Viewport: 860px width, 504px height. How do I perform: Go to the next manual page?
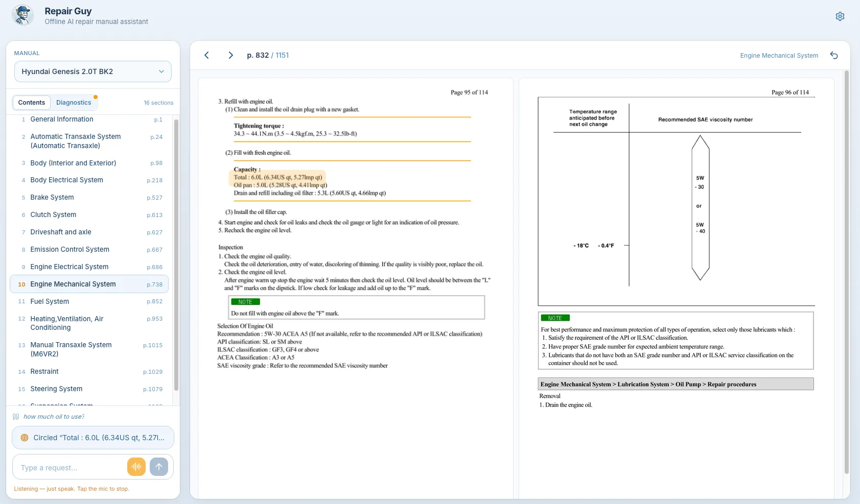tap(230, 55)
